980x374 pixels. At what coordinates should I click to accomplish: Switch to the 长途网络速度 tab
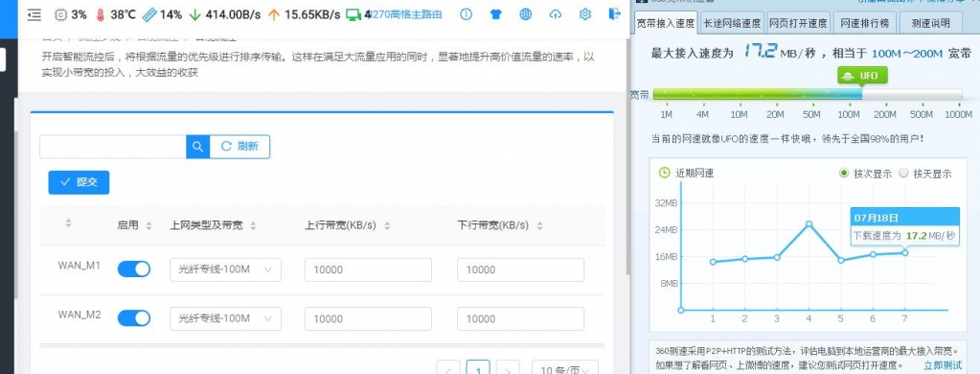point(732,23)
